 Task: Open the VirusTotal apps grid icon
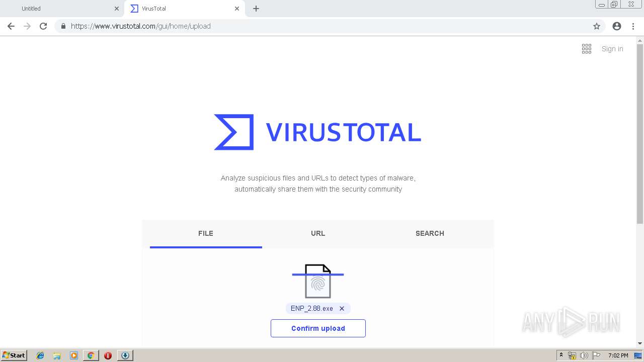tap(587, 49)
